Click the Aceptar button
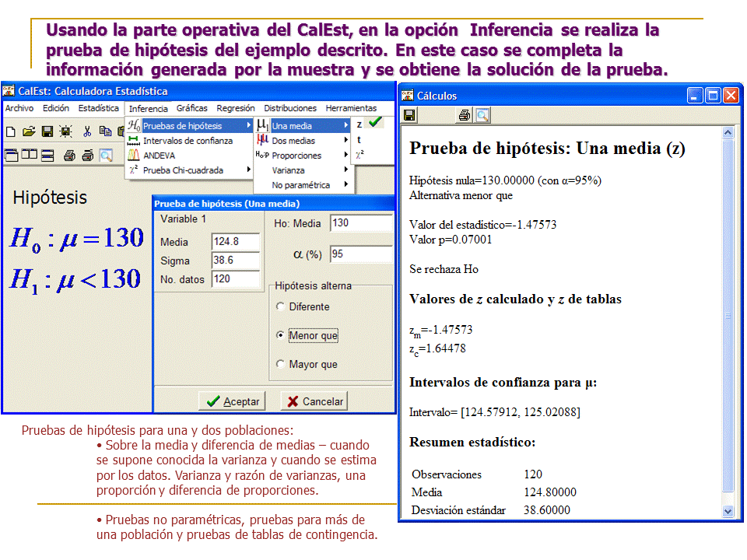This screenshot has height=560, width=747. tap(232, 401)
